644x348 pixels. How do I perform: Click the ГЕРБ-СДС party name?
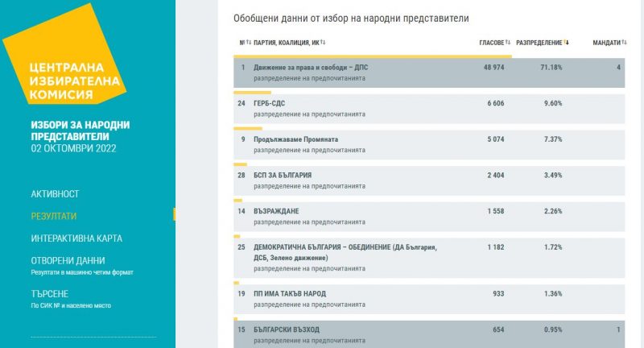(x=269, y=103)
